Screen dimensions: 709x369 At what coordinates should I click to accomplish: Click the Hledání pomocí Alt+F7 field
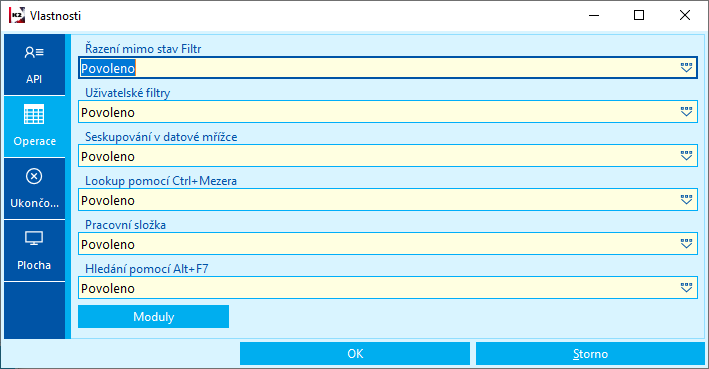(x=388, y=288)
